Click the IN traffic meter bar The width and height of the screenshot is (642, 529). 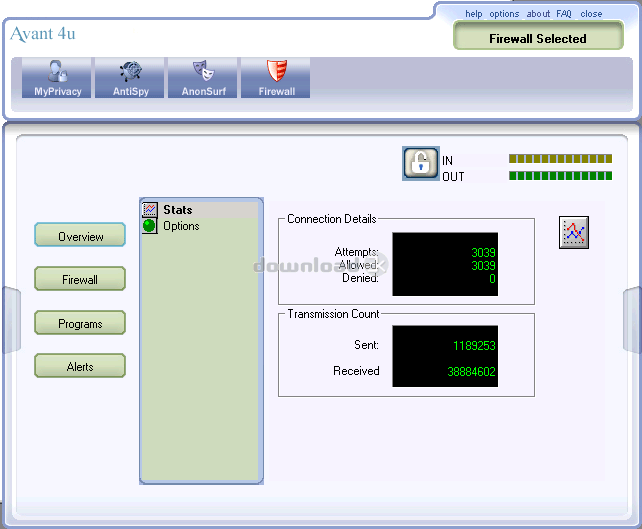560,158
